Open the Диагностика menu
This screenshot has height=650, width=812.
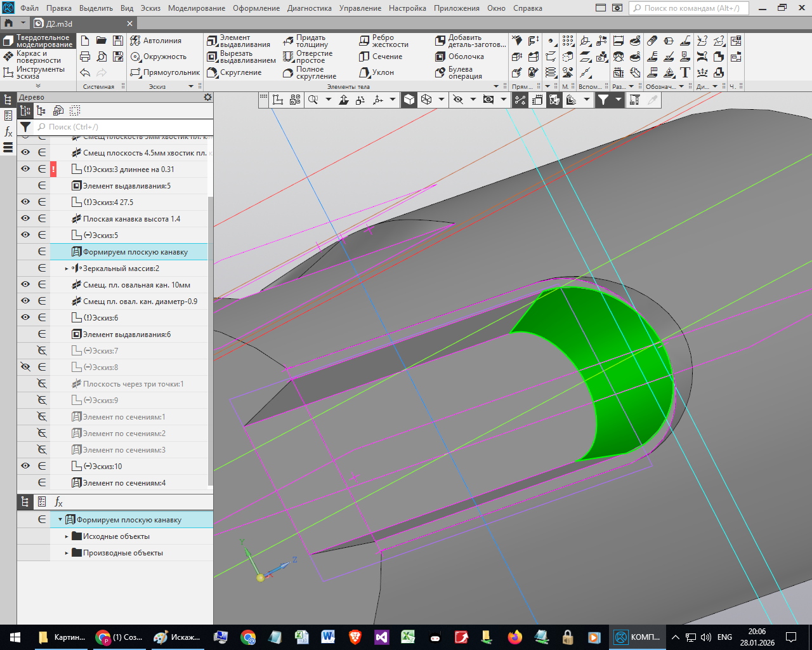[x=309, y=8]
